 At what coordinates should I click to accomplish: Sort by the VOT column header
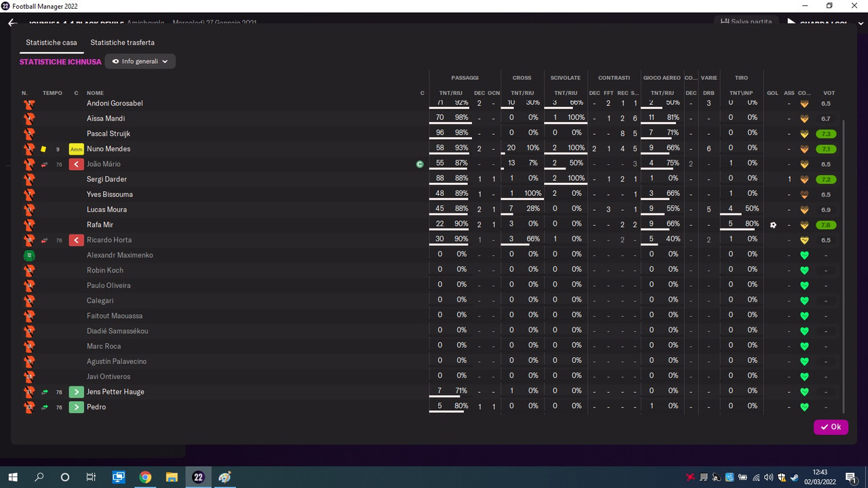click(829, 93)
